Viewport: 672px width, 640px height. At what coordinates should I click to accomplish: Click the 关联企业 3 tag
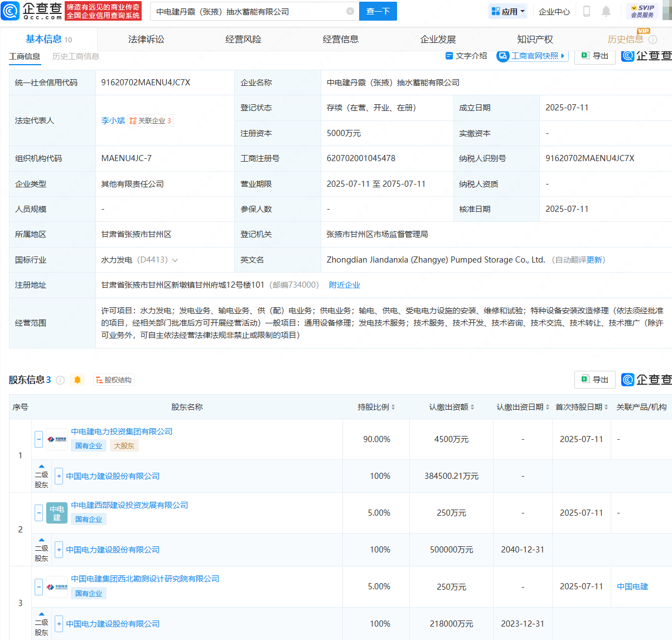click(x=151, y=120)
